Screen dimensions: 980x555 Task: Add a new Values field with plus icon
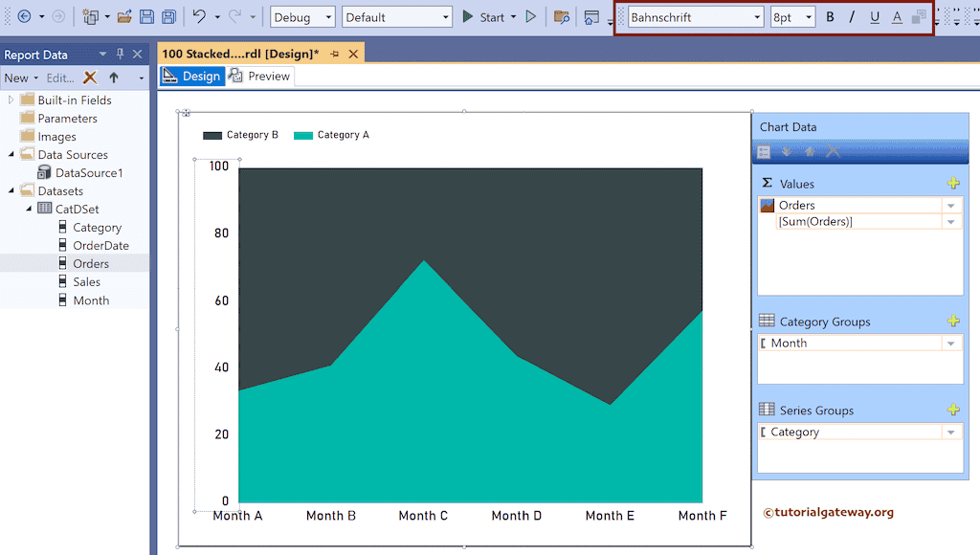tap(952, 184)
